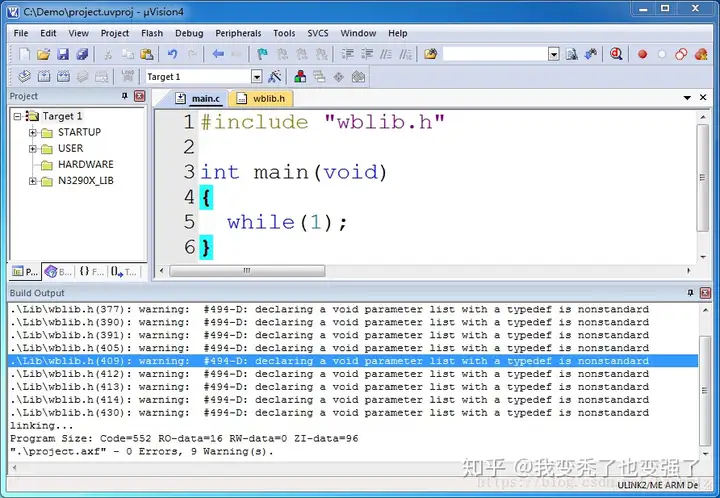Indent the selected lines
The height and width of the screenshot is (498, 720).
347,54
